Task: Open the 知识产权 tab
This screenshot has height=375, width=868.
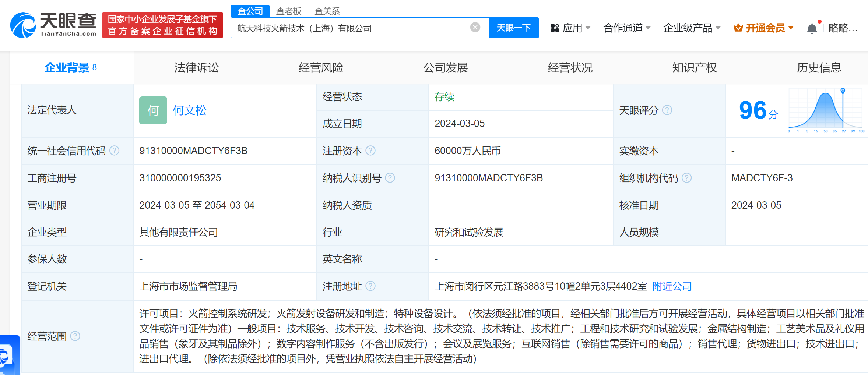Action: [694, 68]
